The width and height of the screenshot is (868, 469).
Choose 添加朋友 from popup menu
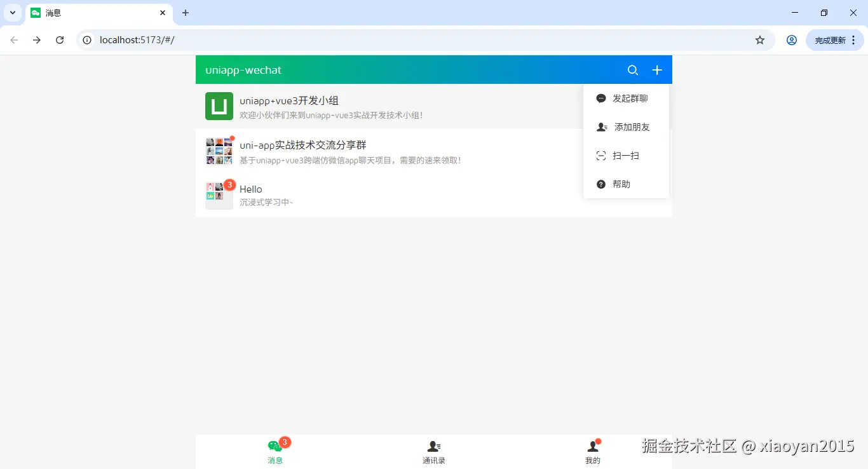(x=626, y=127)
